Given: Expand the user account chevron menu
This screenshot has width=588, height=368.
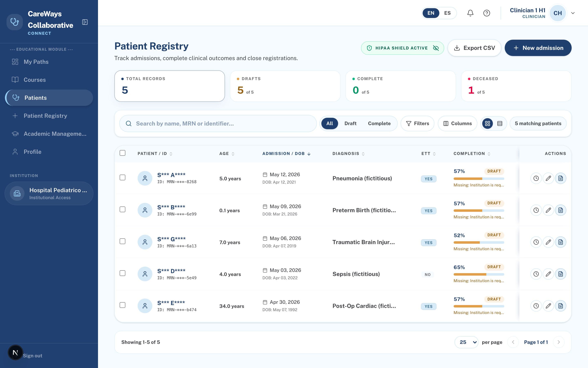Looking at the screenshot, I should 573,13.
